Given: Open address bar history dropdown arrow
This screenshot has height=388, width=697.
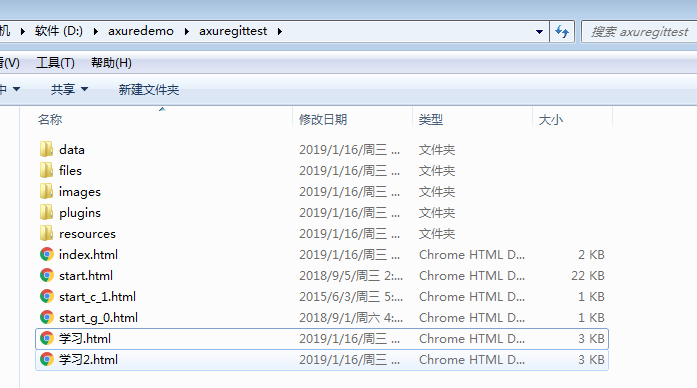Looking at the screenshot, I should click(x=539, y=32).
